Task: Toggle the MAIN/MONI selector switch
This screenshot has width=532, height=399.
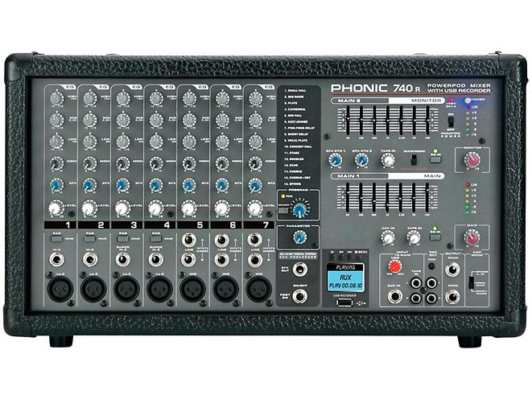Action: point(415,160)
